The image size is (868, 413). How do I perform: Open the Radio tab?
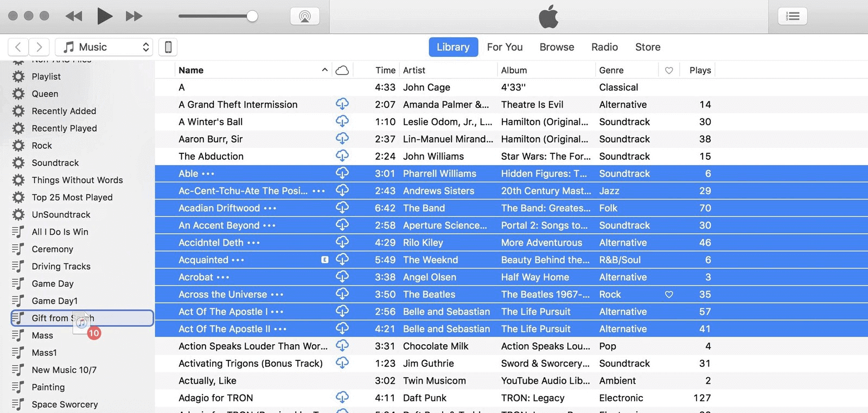click(604, 47)
